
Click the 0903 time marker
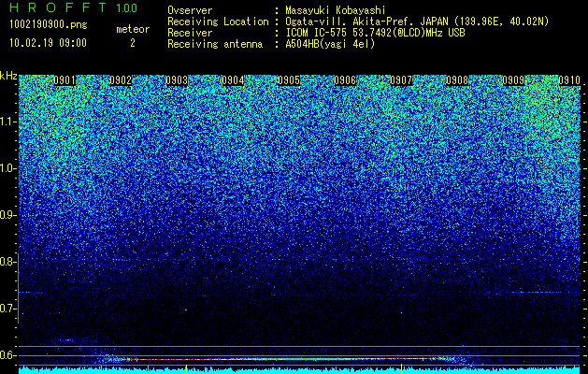pyautogui.click(x=177, y=80)
